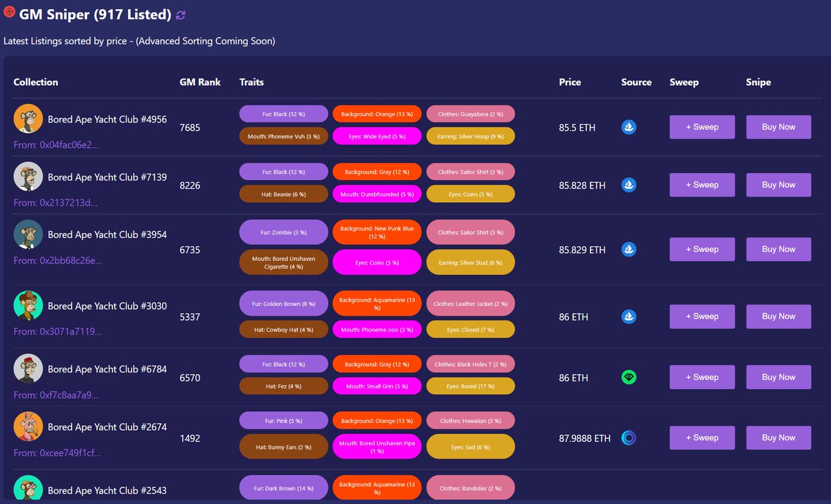Open Bored Ape Yacht Club #3954 name
Screen dimensions: 831x504
click(107, 235)
